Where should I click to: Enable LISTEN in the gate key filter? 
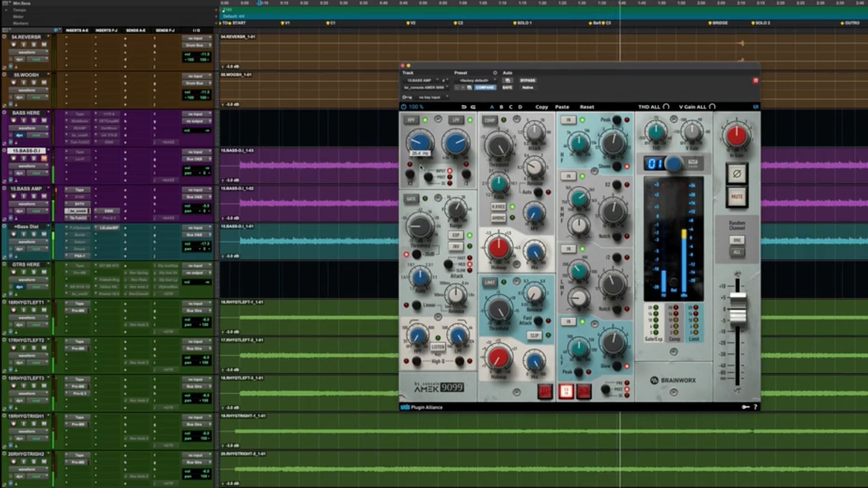pyautogui.click(x=438, y=347)
